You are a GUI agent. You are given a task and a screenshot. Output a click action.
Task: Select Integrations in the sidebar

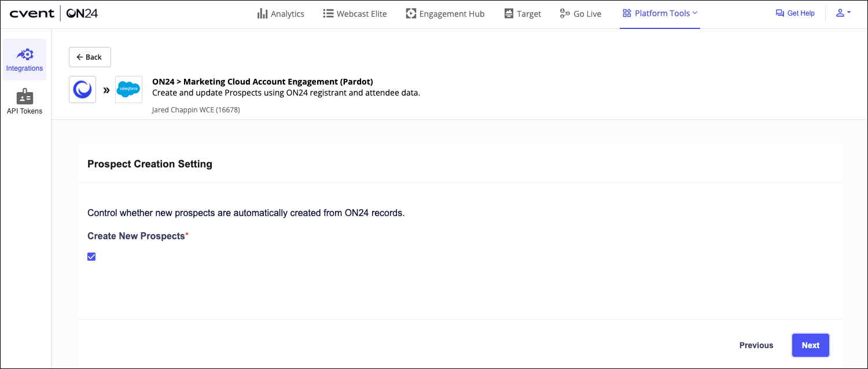24,60
